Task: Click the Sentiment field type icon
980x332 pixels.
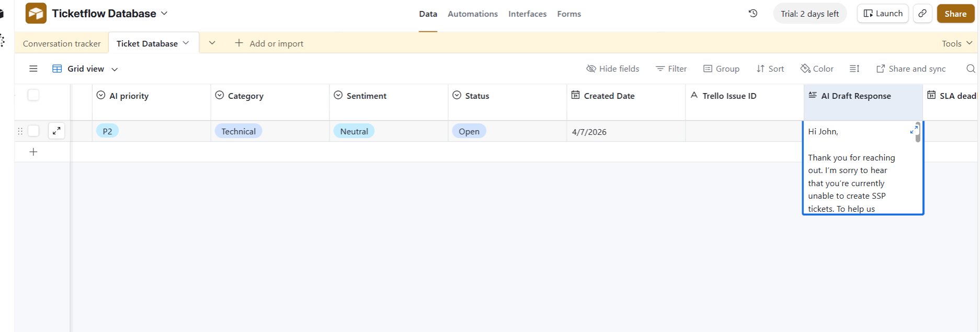Action: coord(338,95)
